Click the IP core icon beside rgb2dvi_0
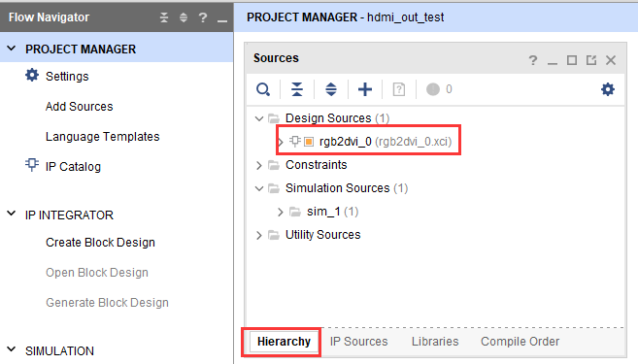 [295, 141]
